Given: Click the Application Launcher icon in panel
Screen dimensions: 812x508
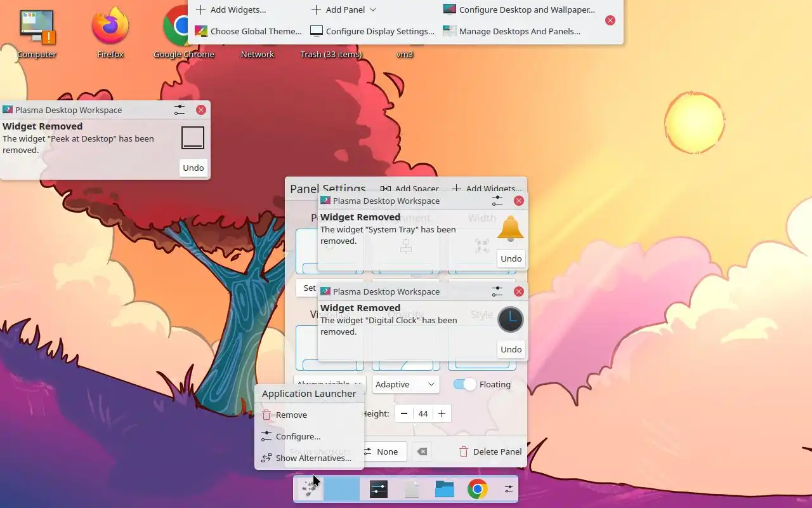Looking at the screenshot, I should [x=310, y=489].
